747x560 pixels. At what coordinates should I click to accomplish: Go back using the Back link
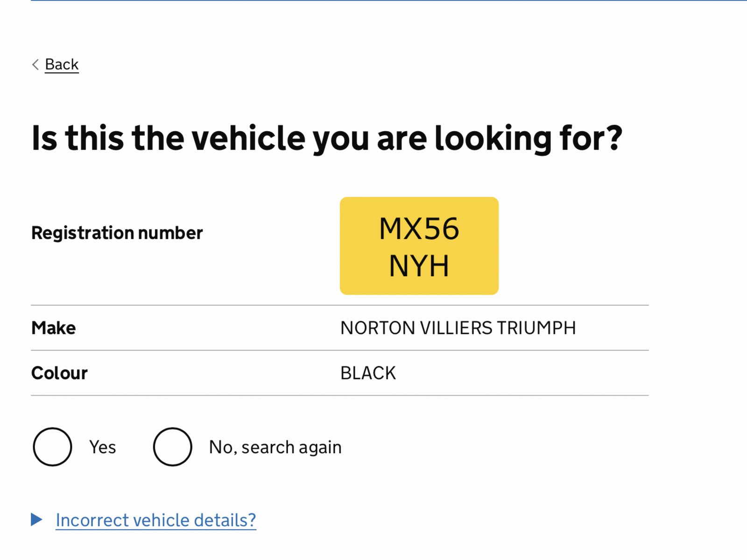click(62, 64)
